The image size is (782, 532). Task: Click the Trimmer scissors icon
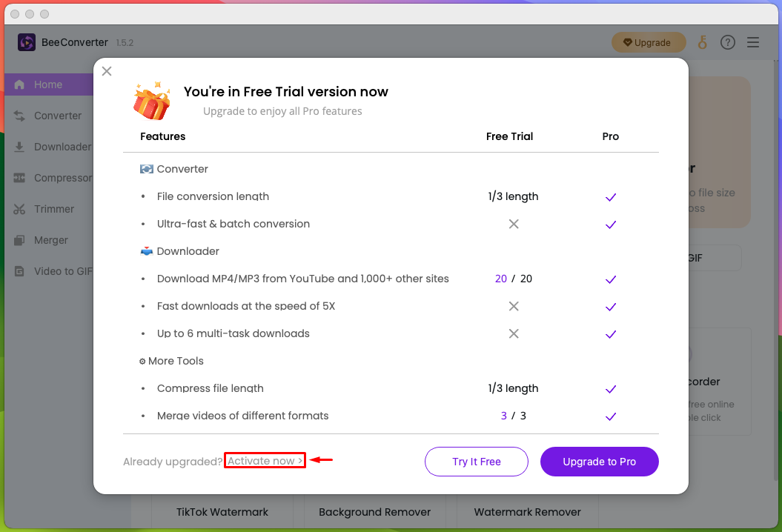coord(19,209)
